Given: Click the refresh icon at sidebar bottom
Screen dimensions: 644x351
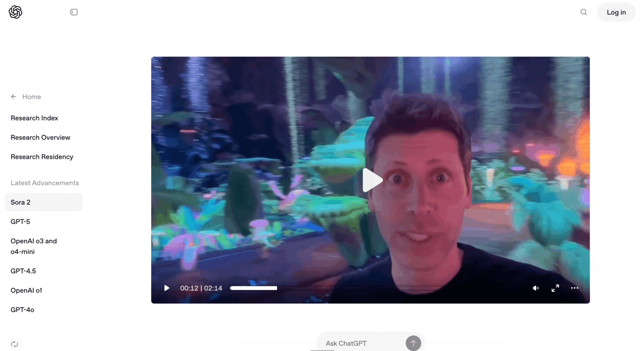Looking at the screenshot, I should tap(15, 344).
